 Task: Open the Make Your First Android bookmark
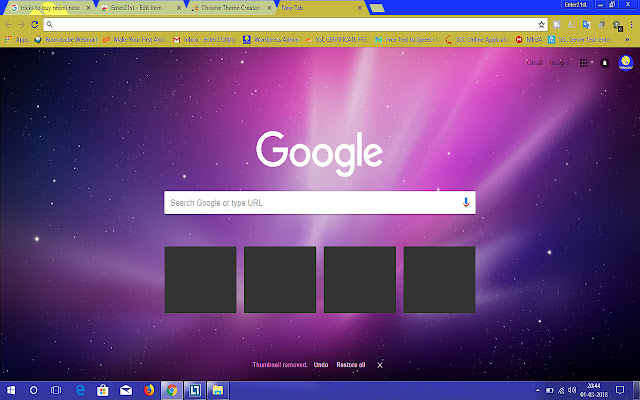click(x=134, y=40)
